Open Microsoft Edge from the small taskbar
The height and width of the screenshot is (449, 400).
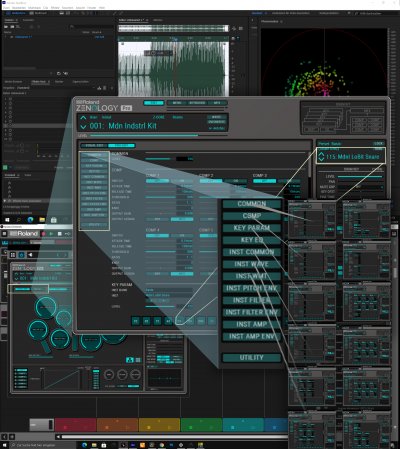[x=30, y=220]
